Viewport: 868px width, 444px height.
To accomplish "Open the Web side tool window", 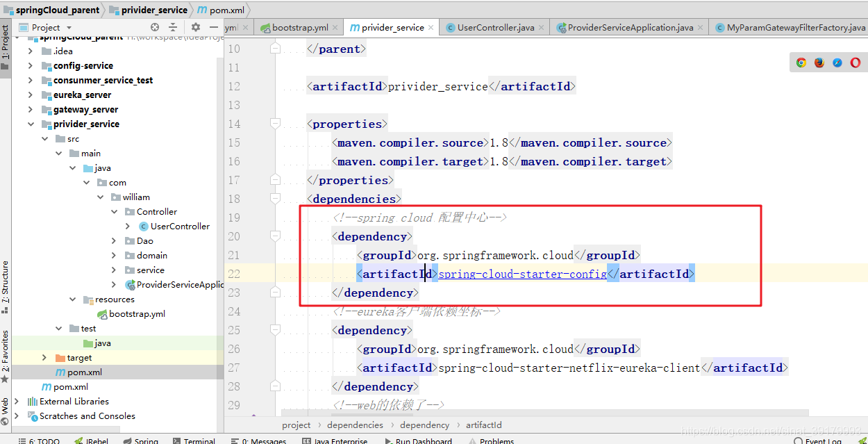I will (x=5, y=411).
